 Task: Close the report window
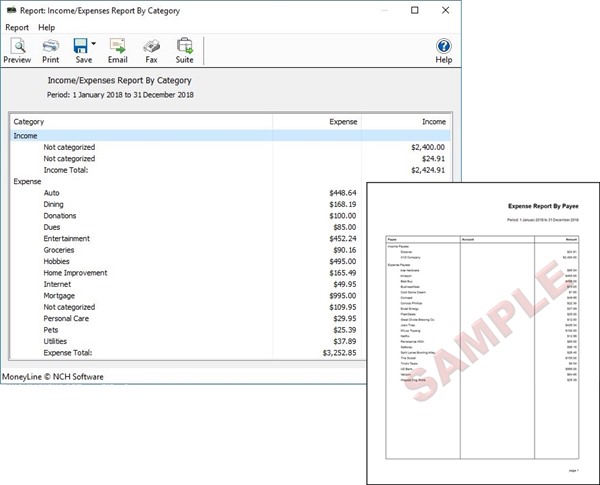pyautogui.click(x=445, y=10)
